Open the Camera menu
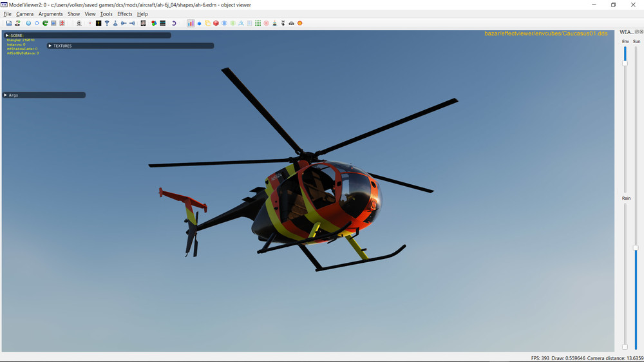The width and height of the screenshot is (644, 362). [x=24, y=14]
